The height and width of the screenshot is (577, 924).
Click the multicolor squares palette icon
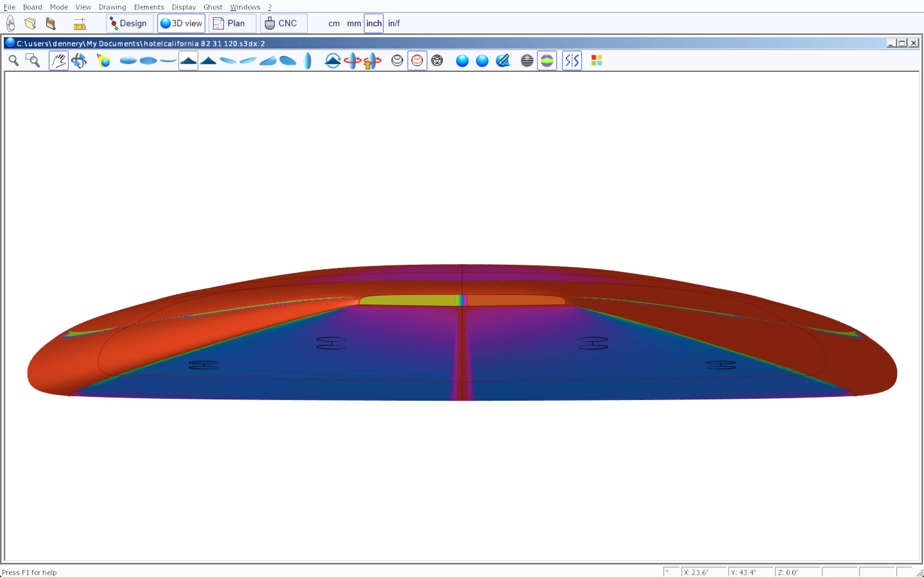coord(596,61)
